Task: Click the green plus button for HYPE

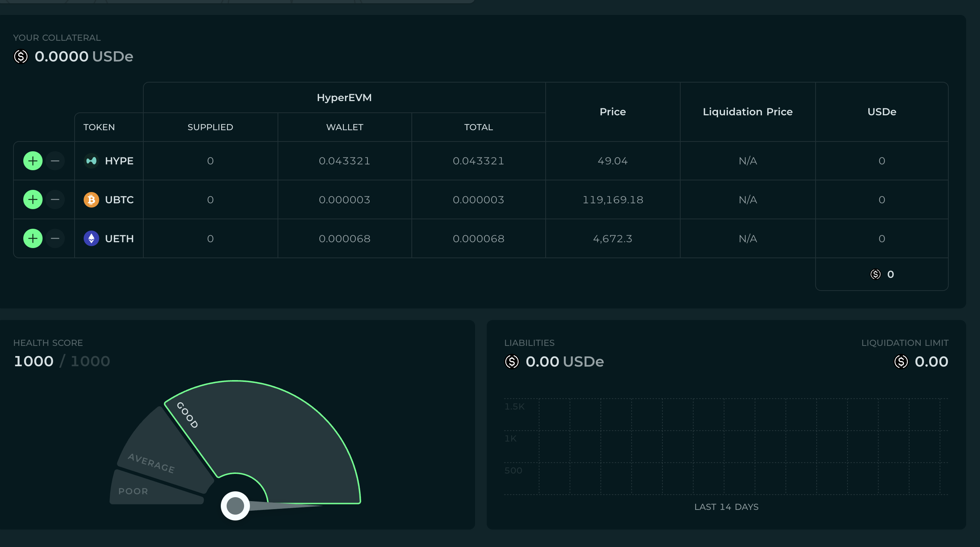Action: (33, 161)
